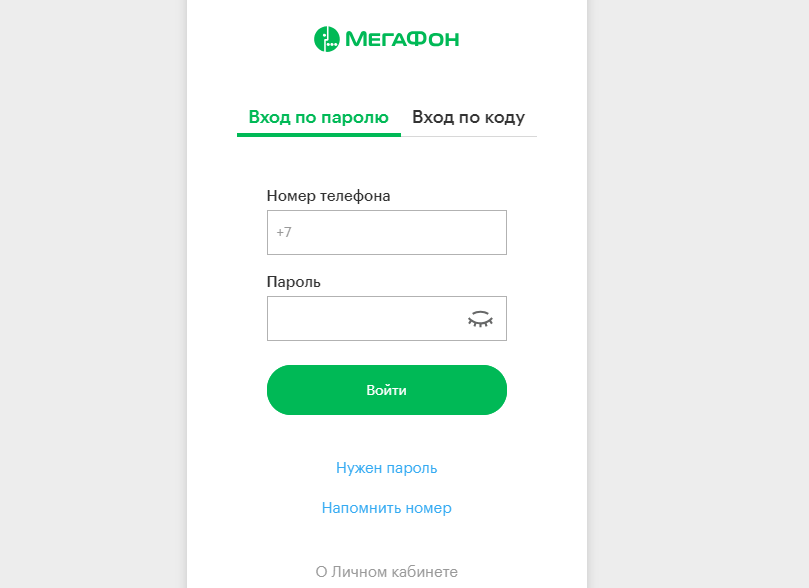Click the green underline below active tab
The height and width of the screenshot is (588, 809).
coord(319,135)
